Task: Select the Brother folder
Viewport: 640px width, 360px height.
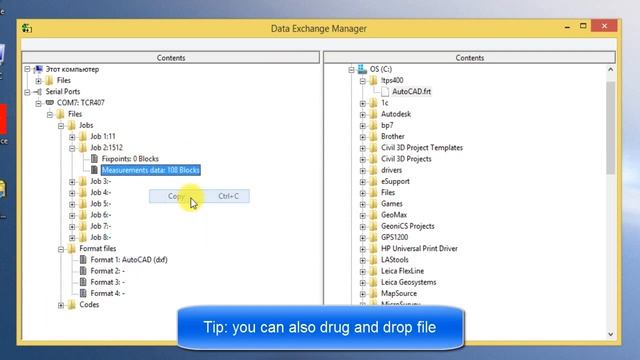Action: (393, 136)
